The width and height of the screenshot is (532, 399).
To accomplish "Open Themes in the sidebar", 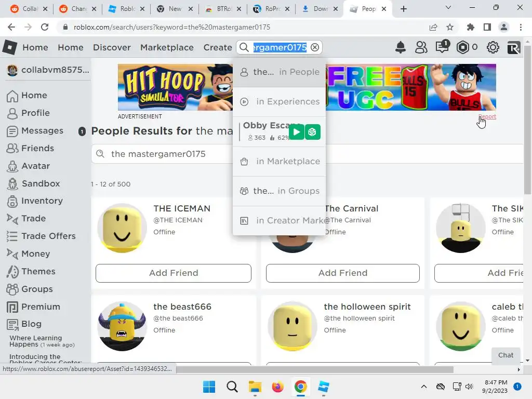I will [x=31, y=271].
